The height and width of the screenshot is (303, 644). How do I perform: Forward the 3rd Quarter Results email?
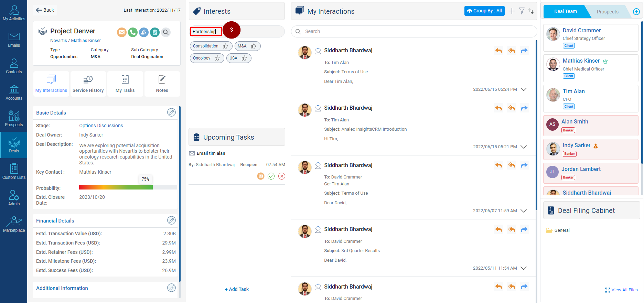coord(524,229)
